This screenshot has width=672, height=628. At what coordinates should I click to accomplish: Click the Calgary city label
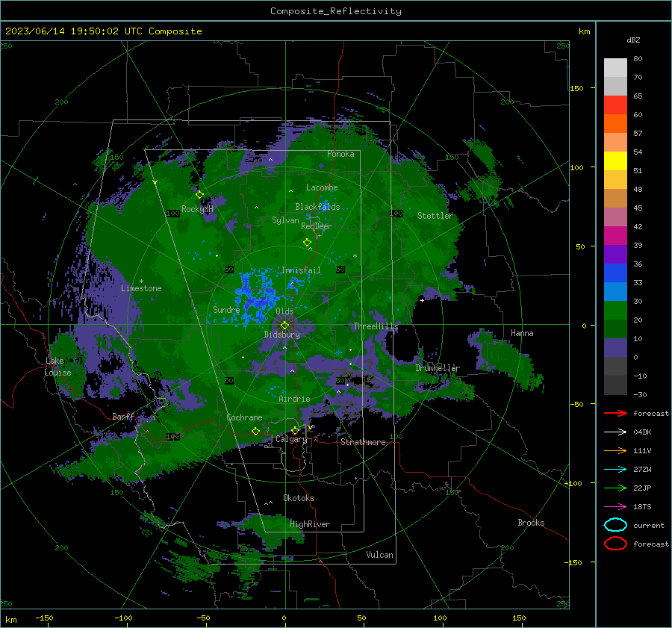tap(291, 439)
